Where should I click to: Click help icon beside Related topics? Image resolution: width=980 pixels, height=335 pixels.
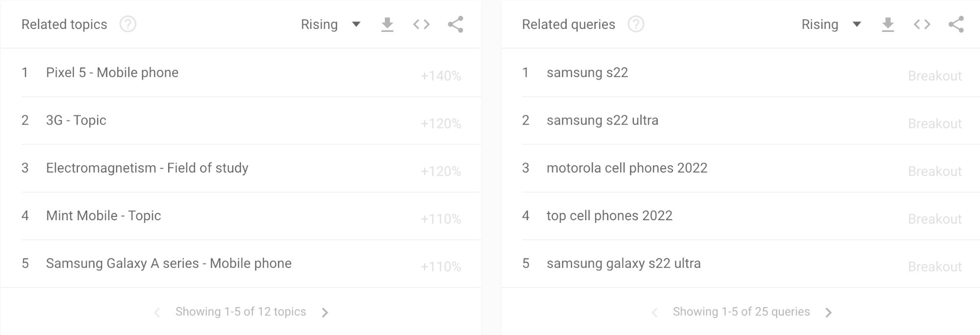point(128,24)
